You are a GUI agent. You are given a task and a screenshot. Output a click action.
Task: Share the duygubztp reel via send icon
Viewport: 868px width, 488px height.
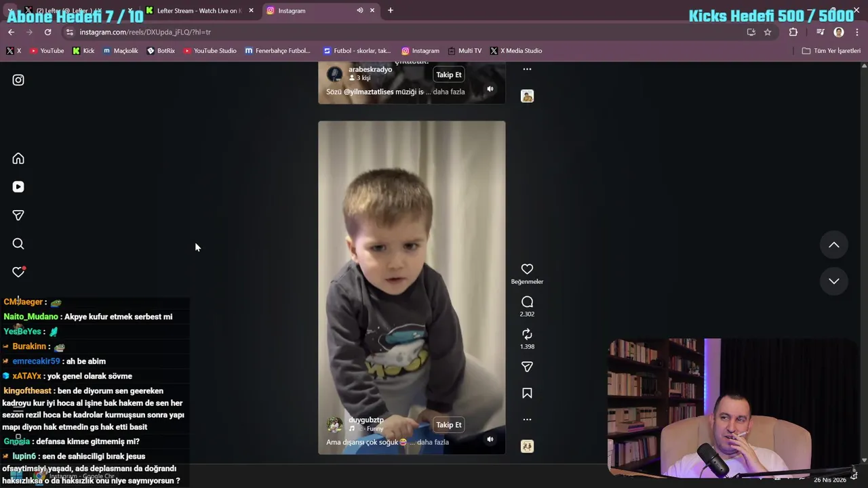527,367
